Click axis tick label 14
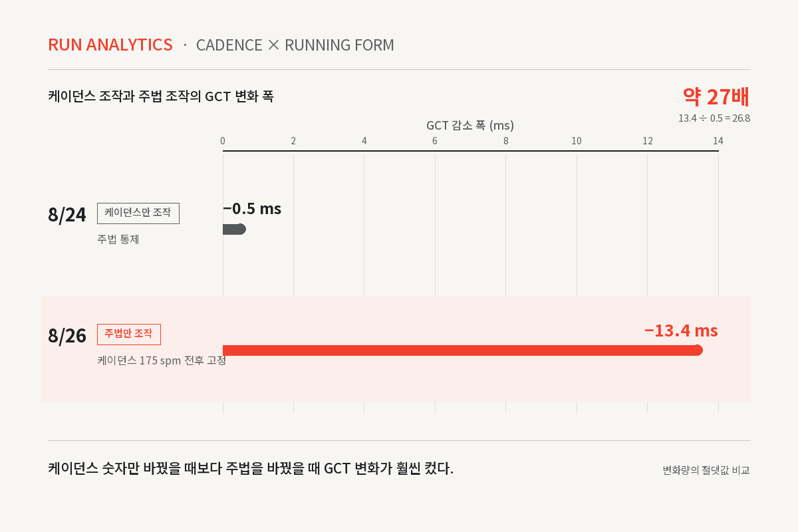The height and width of the screenshot is (532, 798). point(718,141)
